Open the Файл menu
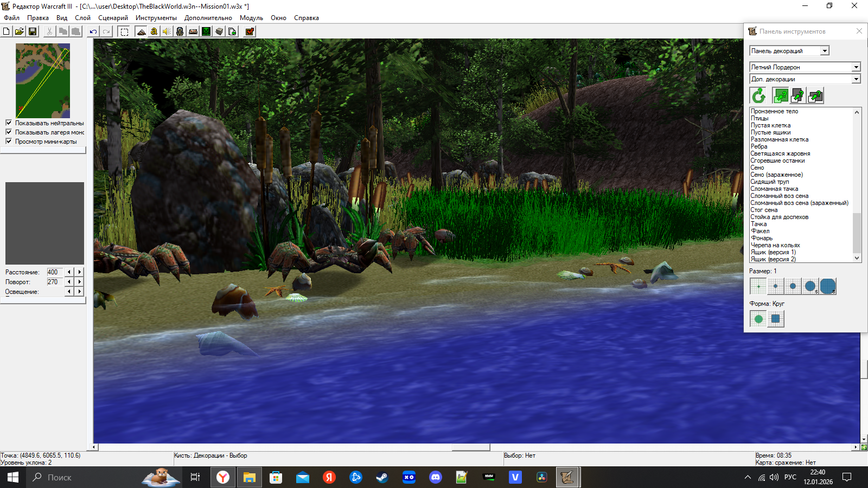Screen dimensions: 868x488 pyautogui.click(x=12, y=18)
